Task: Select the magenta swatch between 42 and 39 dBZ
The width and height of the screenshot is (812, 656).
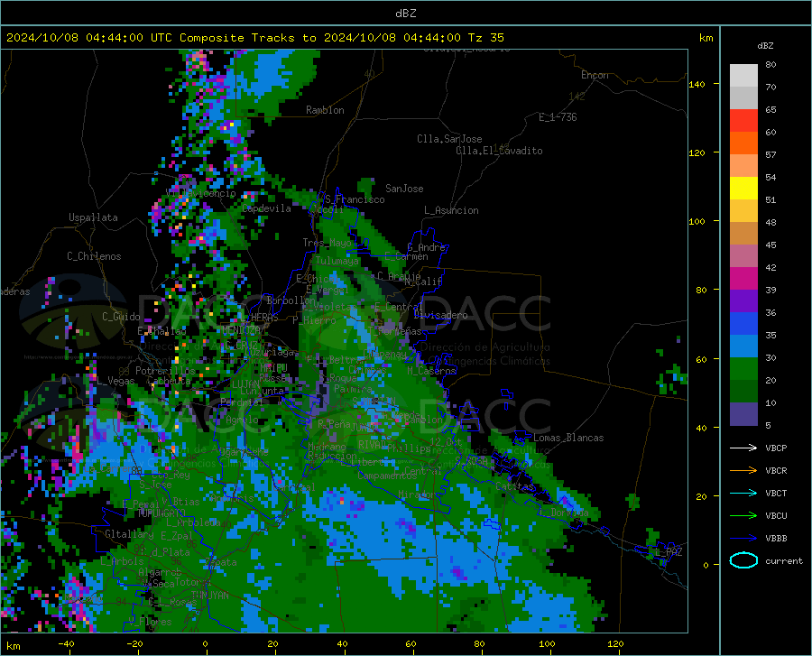Action: [x=743, y=279]
